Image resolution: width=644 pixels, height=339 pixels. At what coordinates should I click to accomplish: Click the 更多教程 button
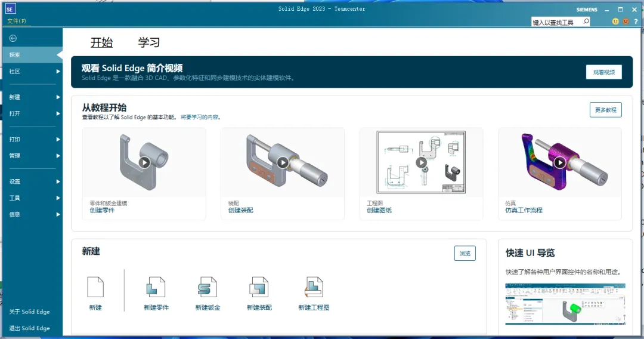tap(605, 110)
